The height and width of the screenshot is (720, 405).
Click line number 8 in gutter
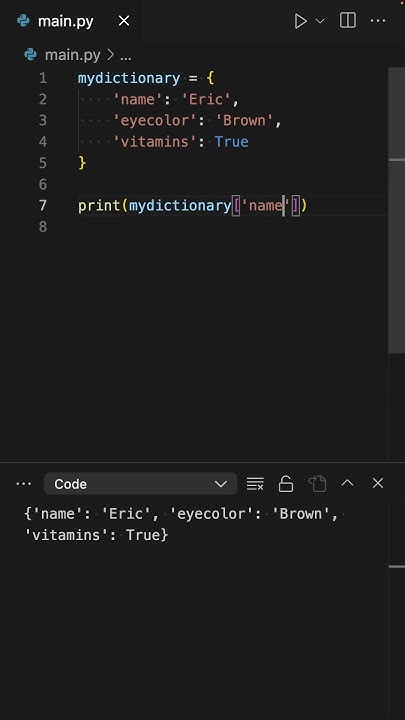coord(43,226)
